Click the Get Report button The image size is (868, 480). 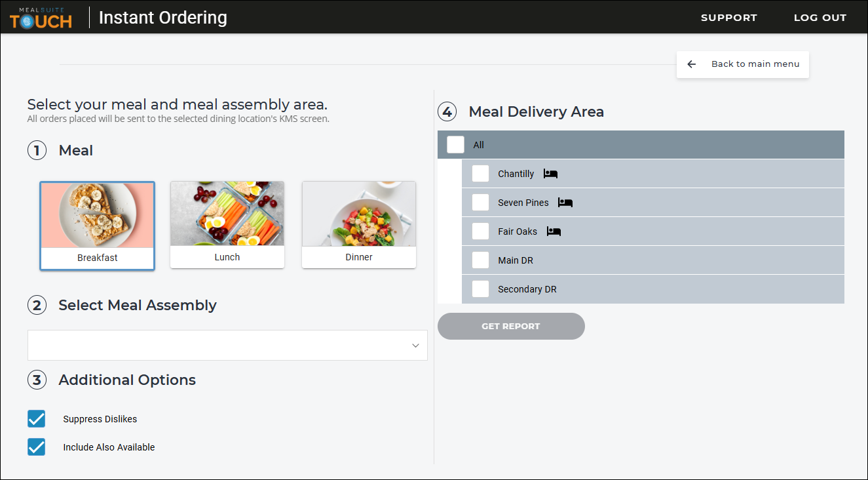click(x=511, y=326)
